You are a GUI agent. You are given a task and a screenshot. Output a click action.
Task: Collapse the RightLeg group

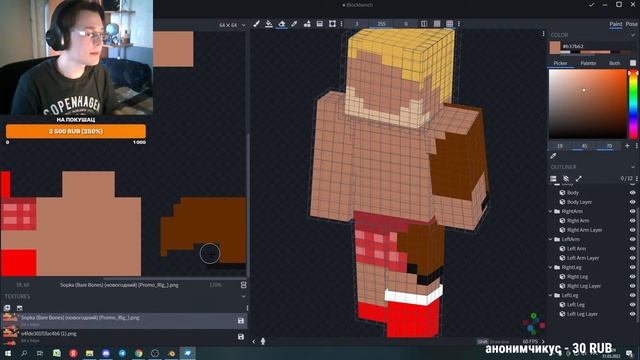click(551, 267)
